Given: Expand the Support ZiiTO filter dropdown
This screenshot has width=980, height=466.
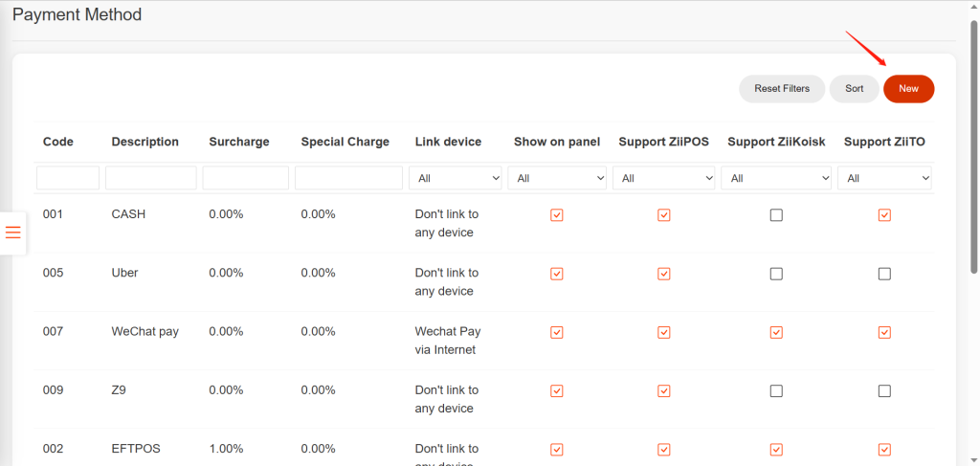Looking at the screenshot, I should (884, 178).
